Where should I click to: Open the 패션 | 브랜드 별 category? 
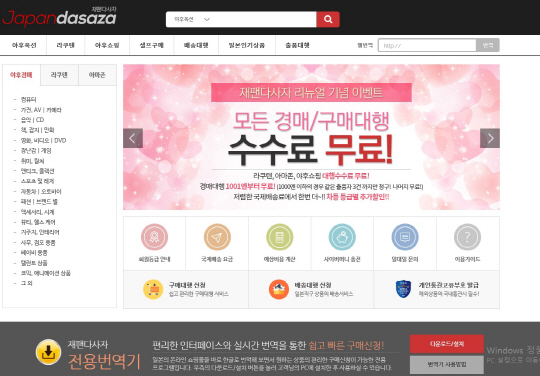(x=39, y=201)
